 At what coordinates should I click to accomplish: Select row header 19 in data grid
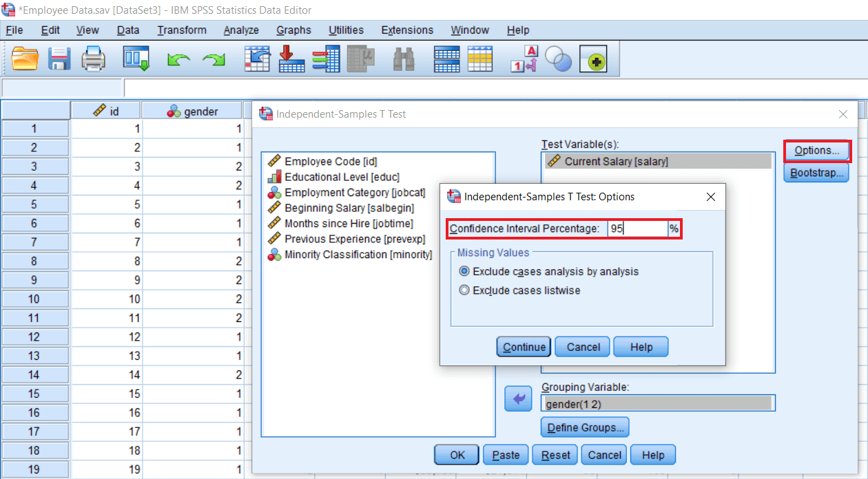[35, 469]
